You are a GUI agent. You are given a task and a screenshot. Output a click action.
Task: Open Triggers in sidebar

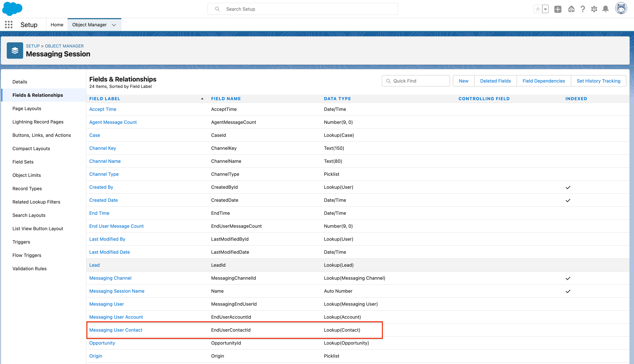(21, 242)
